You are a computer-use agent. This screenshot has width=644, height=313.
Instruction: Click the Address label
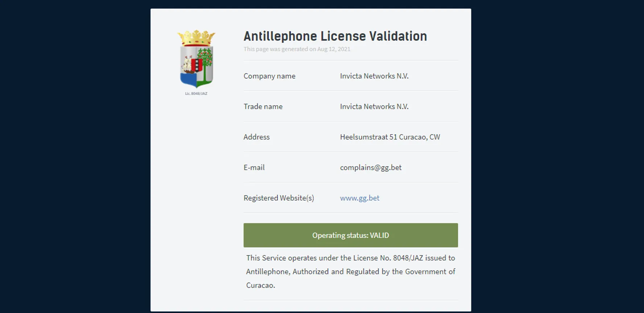[256, 137]
